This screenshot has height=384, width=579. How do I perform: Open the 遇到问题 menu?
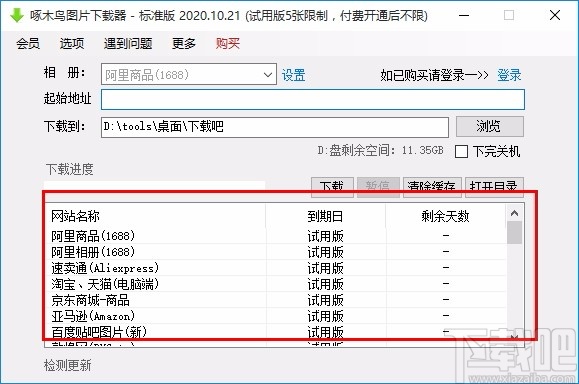click(x=128, y=44)
